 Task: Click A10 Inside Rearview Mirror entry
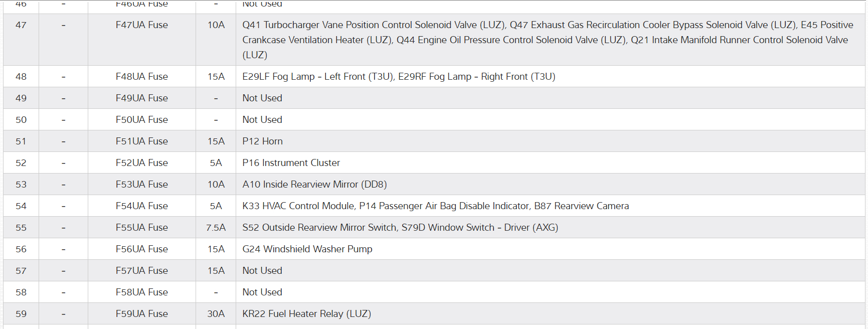pos(314,185)
